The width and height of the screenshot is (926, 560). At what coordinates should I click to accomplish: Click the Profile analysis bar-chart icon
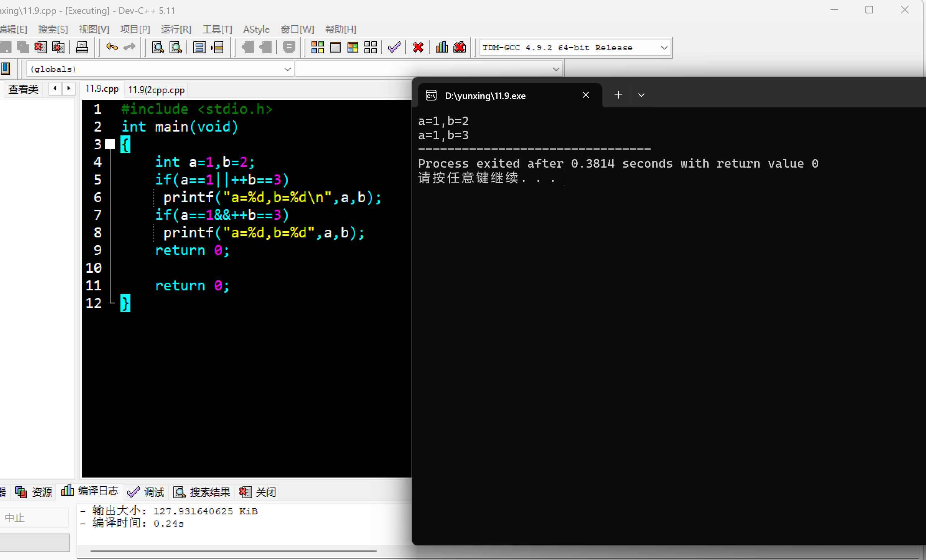(442, 48)
